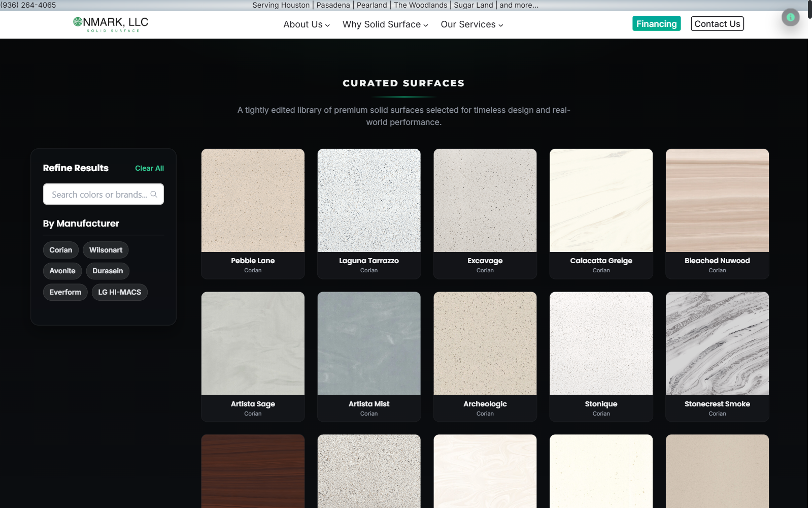Toggle the Wilsonart manufacturer filter
Image resolution: width=812 pixels, height=508 pixels.
click(106, 249)
